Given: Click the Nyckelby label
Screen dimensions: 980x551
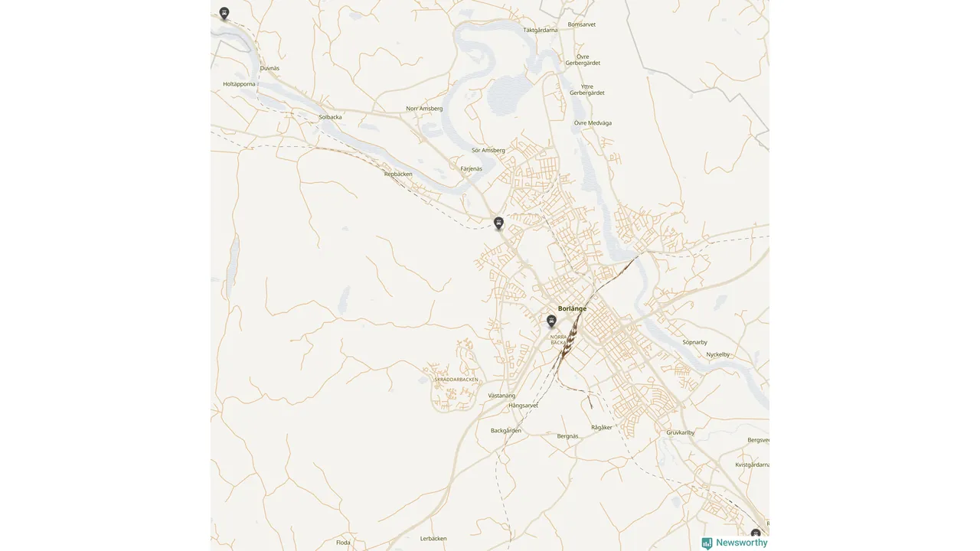Looking at the screenshot, I should click(718, 354).
